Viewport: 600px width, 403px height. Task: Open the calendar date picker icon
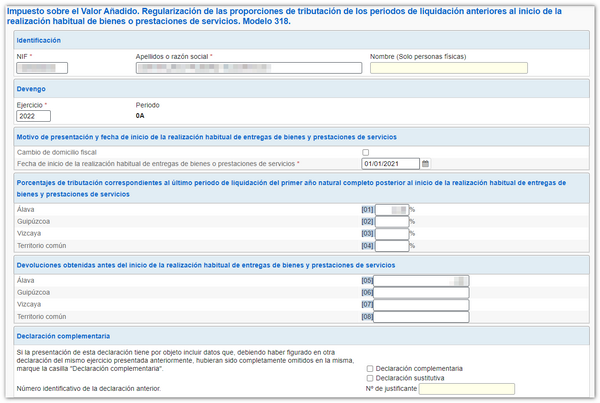[x=426, y=163]
